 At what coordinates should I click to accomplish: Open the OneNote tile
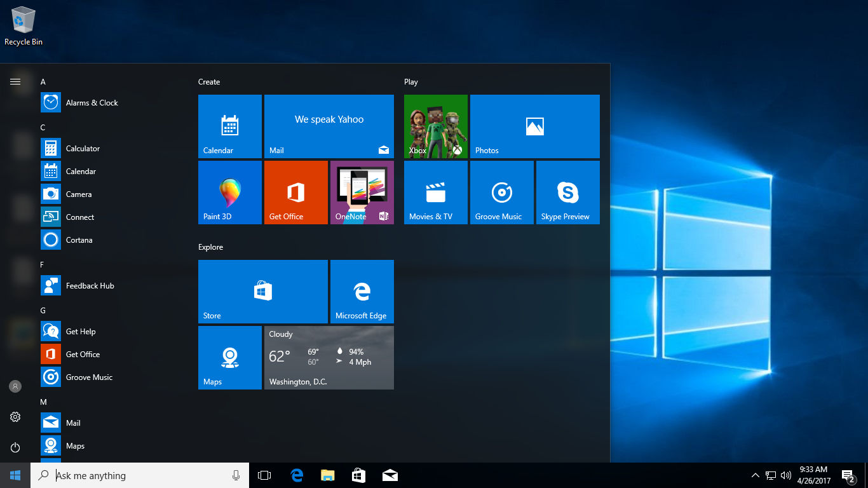[x=362, y=193]
